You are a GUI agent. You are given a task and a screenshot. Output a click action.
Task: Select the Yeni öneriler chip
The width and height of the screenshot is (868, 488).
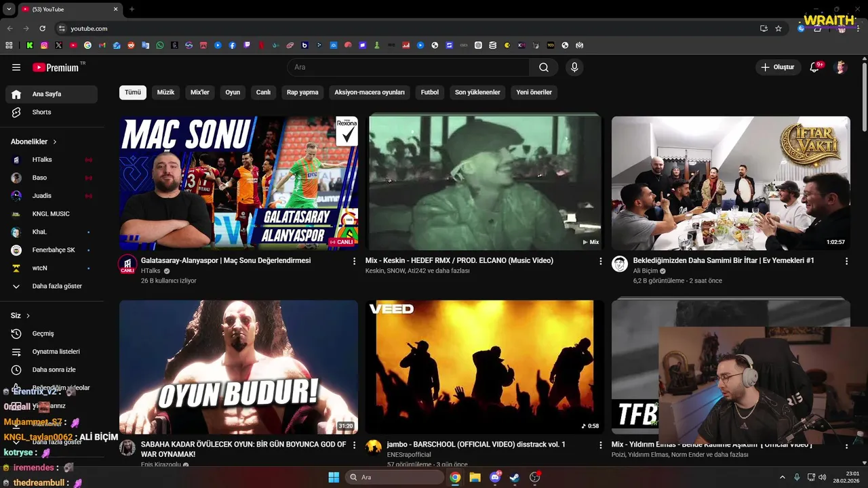coord(534,92)
